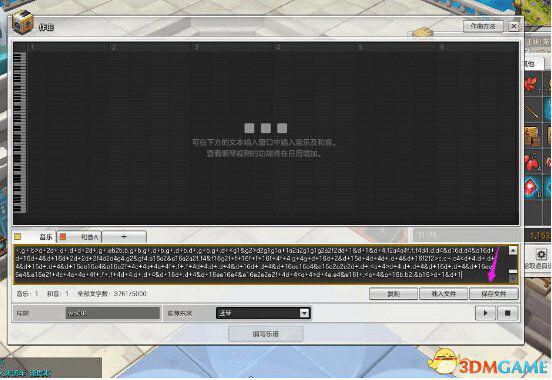552x380 pixels.
Task: Add a new chord track tab
Action: (124, 237)
